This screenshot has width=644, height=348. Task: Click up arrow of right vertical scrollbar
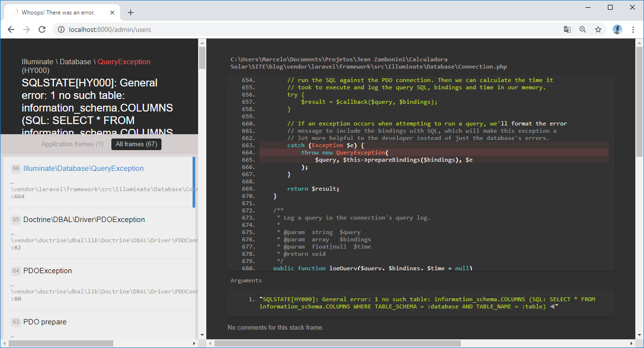(639, 42)
